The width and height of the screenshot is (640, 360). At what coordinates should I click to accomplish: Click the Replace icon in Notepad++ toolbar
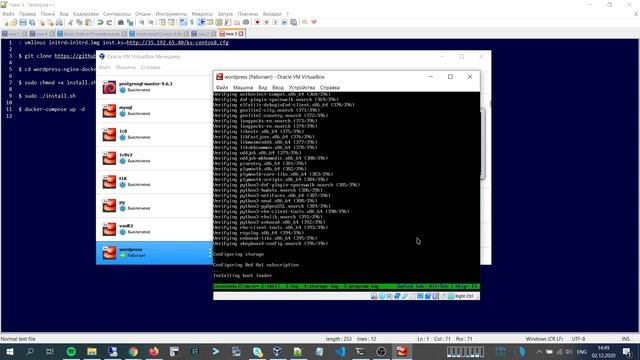tap(130, 23)
